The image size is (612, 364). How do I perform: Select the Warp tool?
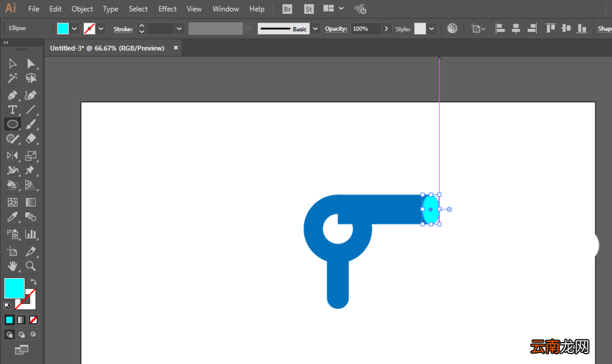[x=12, y=171]
